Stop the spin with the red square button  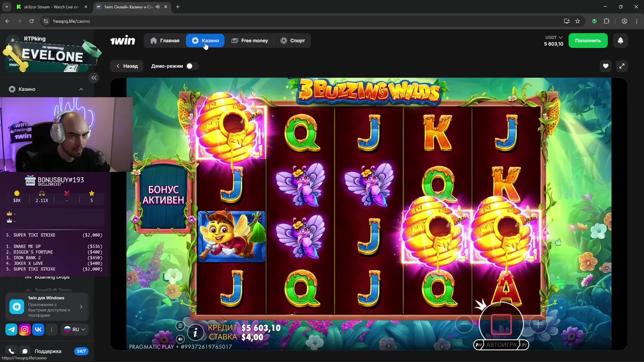point(501,324)
